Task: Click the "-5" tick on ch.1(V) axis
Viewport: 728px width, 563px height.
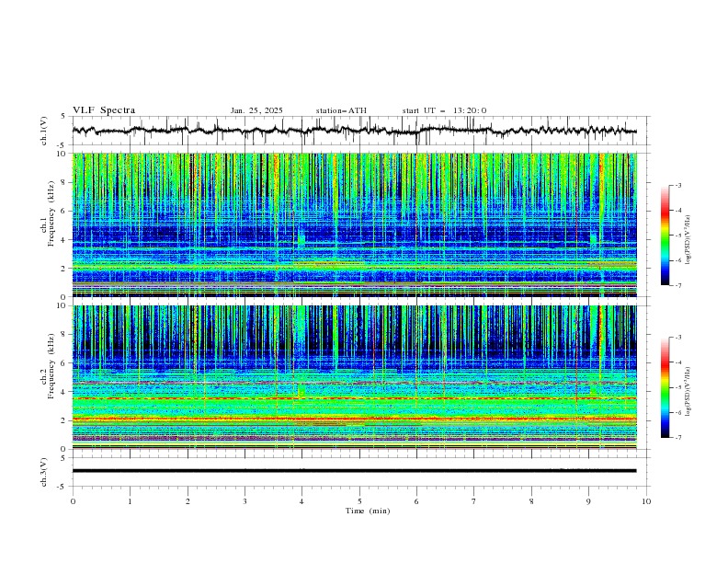Action: [63, 145]
